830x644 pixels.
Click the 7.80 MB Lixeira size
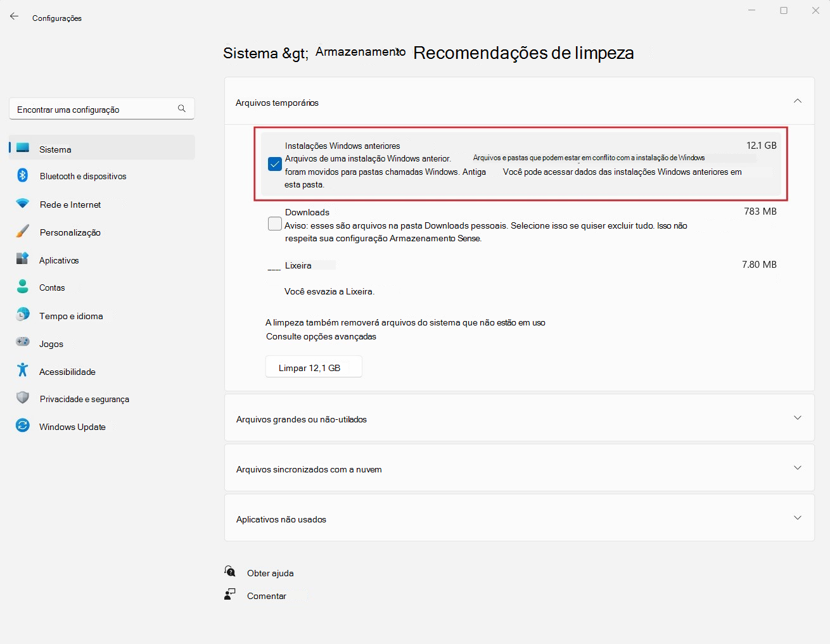pyautogui.click(x=759, y=265)
